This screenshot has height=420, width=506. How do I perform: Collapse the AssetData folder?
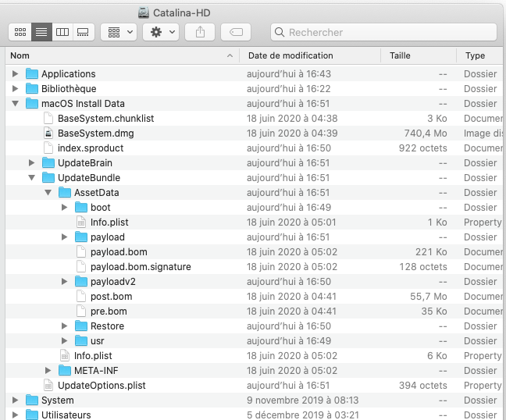click(48, 193)
